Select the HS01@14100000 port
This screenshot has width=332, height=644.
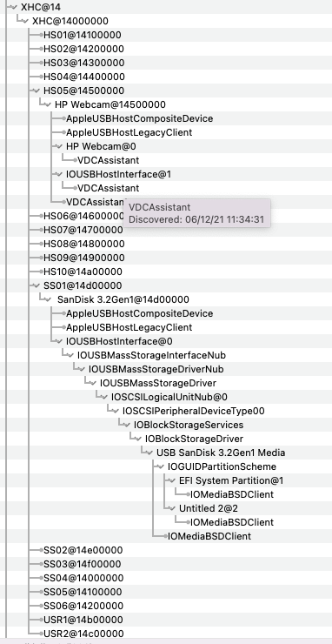coord(82,35)
